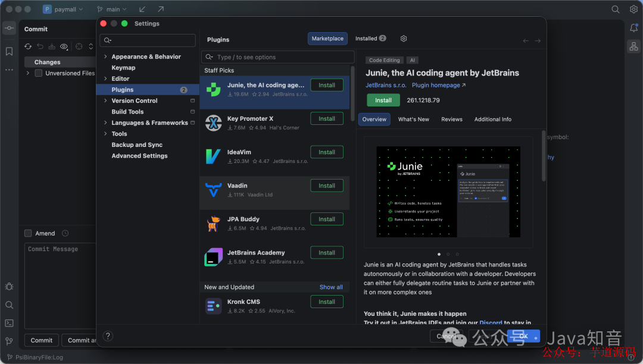
Task: Toggle the Unversioned Files checkbox
Action: pyautogui.click(x=39, y=73)
